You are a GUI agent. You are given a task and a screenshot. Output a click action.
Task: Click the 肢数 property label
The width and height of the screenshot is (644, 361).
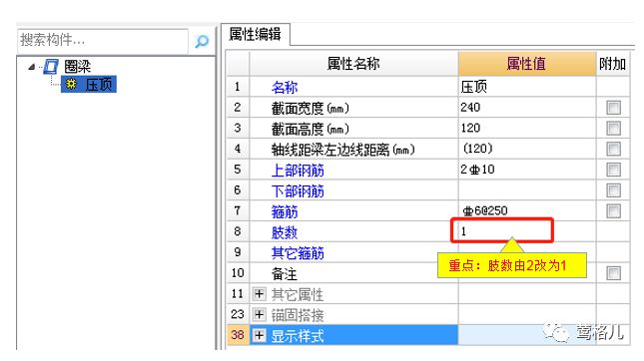coord(285,232)
